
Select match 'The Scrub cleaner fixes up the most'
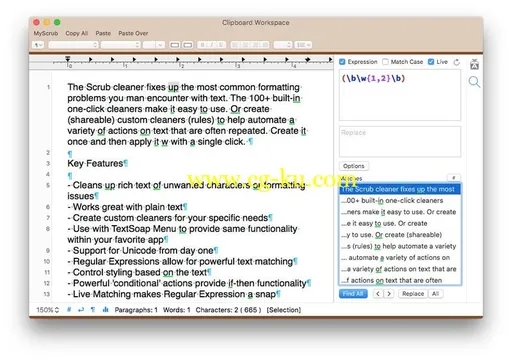click(x=400, y=189)
